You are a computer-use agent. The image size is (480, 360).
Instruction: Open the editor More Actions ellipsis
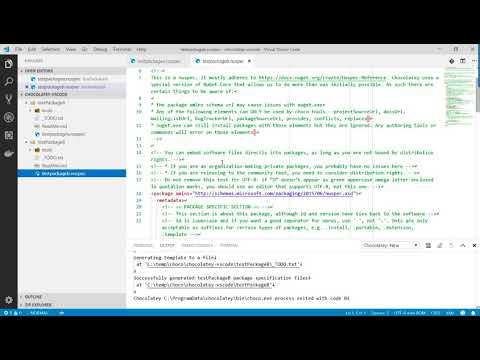(x=474, y=61)
